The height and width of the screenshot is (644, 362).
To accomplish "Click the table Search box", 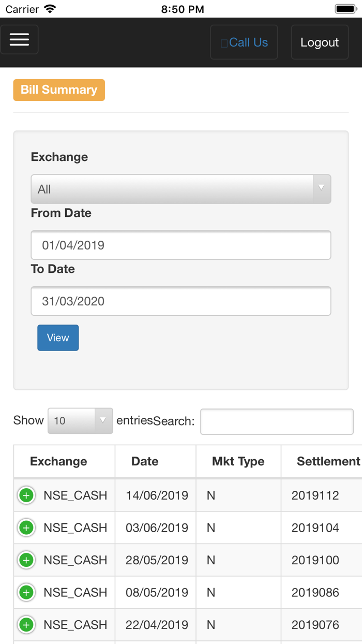I will click(x=277, y=421).
